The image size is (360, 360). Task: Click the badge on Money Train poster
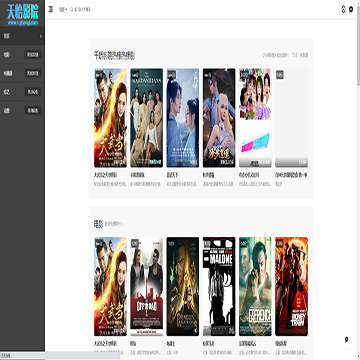coord(279,243)
